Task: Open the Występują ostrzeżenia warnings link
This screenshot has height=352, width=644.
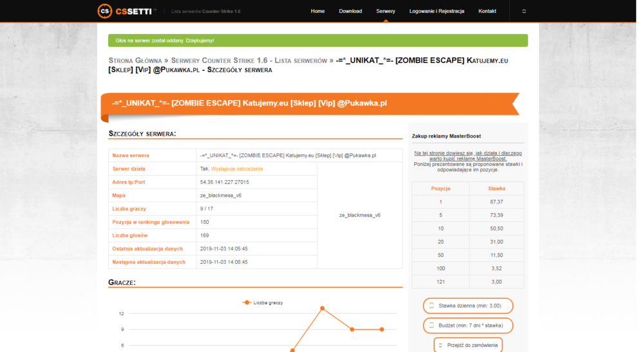Action: [237, 169]
